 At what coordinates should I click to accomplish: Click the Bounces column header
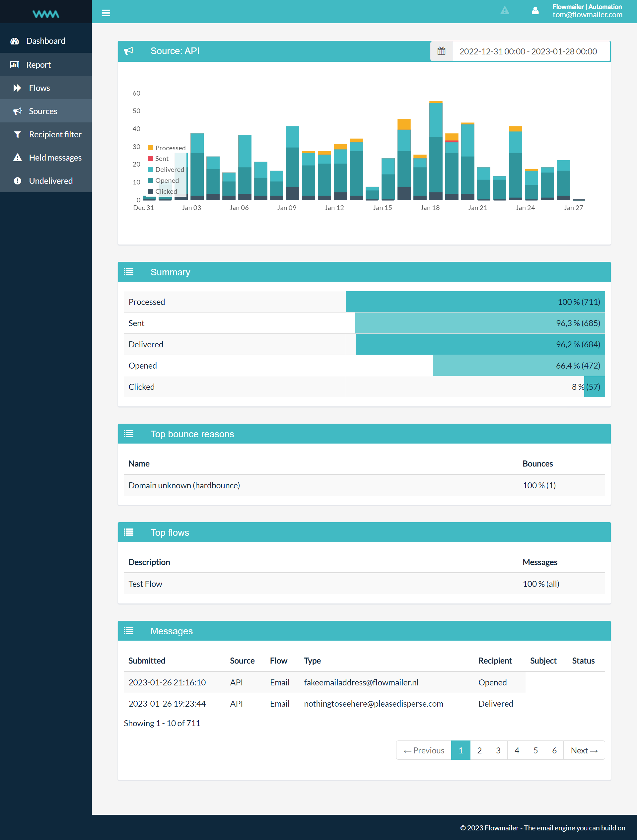coord(537,464)
